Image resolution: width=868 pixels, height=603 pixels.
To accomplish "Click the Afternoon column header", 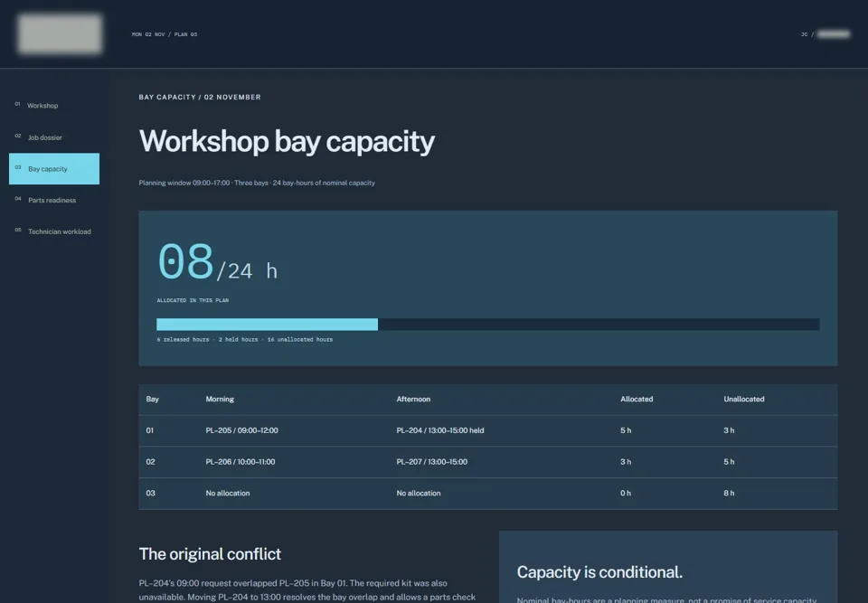I will point(413,400).
